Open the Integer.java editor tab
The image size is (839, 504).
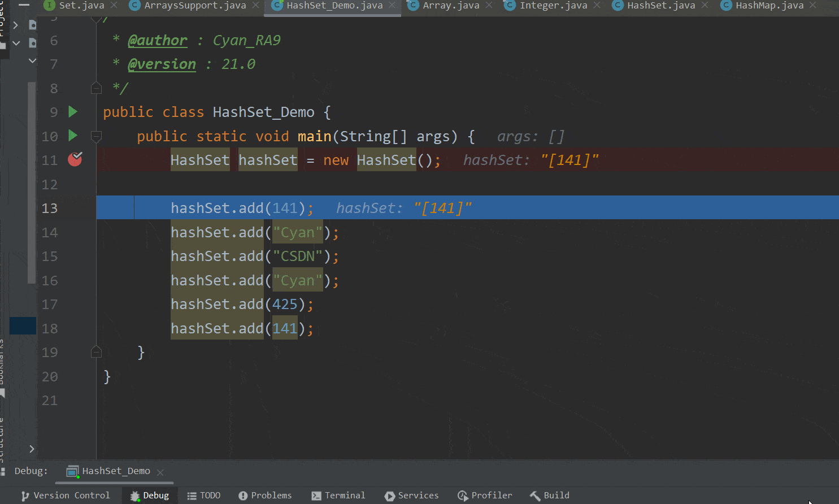[553, 6]
